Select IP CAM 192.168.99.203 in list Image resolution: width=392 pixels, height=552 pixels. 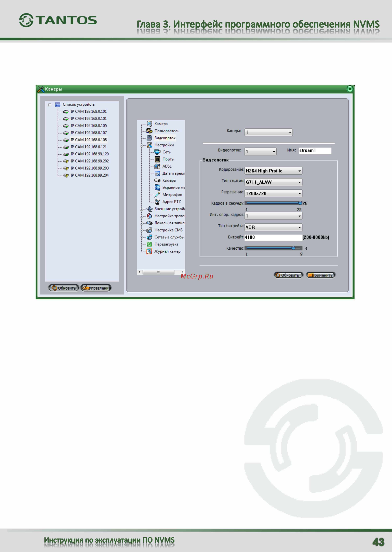pos(90,168)
